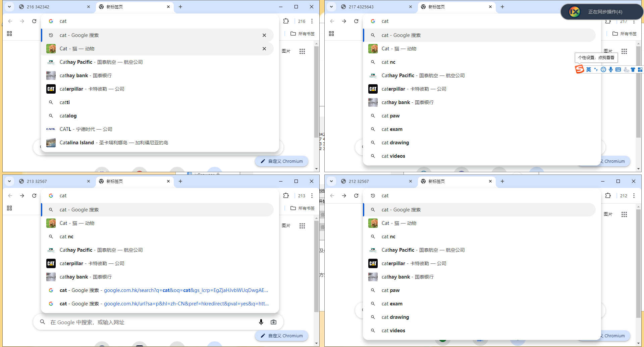Viewport: 644px width, 347px height.
Task: Open Google apps grid in window 216 page
Action: pyautogui.click(x=302, y=51)
